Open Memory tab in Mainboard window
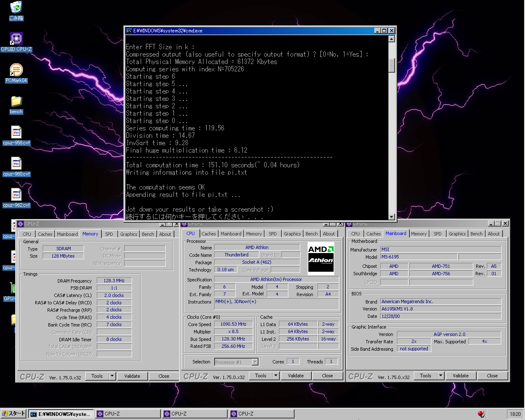The image size is (525, 420). [x=419, y=234]
